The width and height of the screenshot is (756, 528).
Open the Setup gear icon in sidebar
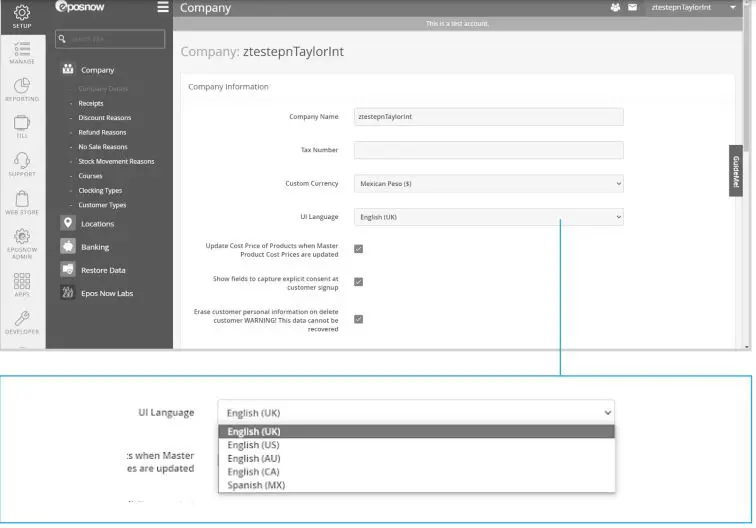click(21, 13)
